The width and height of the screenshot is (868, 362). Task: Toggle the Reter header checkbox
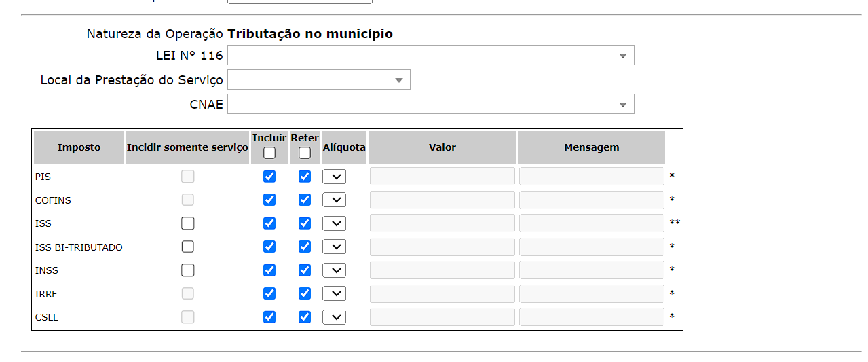pos(305,153)
